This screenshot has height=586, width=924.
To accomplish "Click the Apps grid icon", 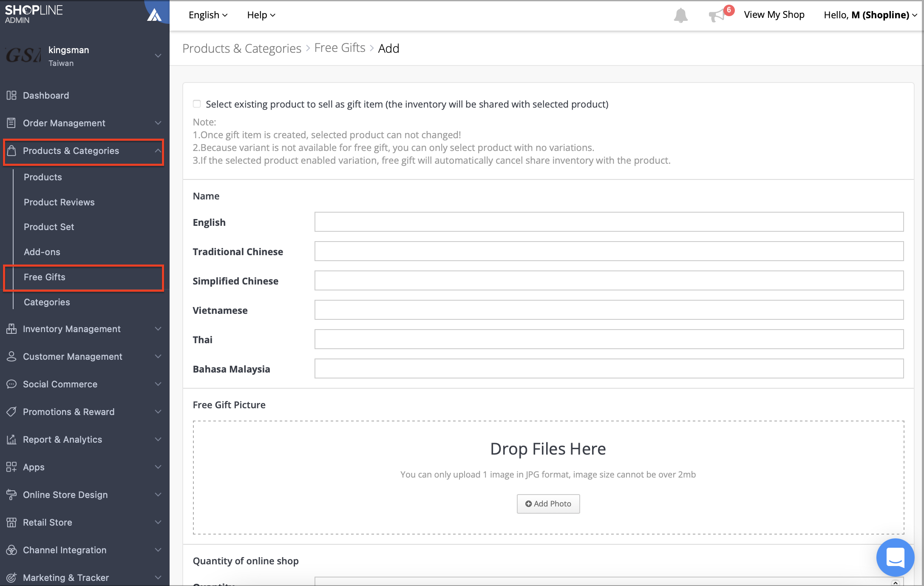I will pos(11,467).
